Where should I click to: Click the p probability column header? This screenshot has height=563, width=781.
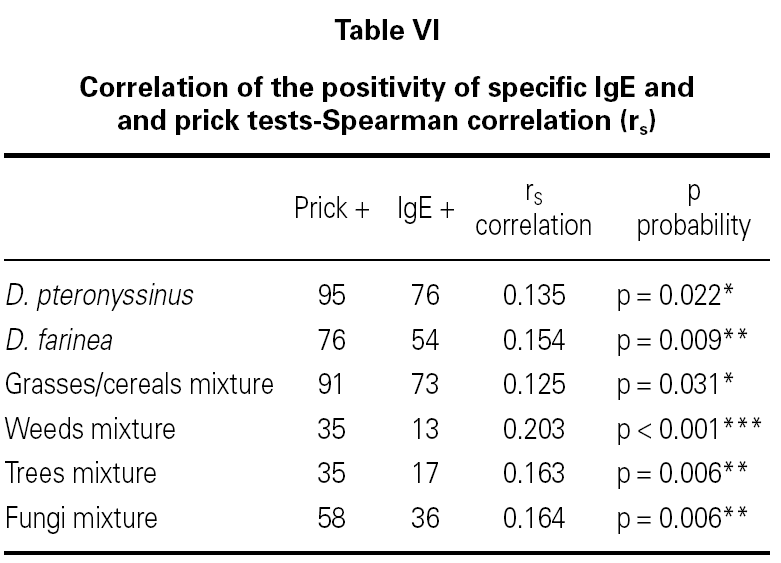coord(692,209)
